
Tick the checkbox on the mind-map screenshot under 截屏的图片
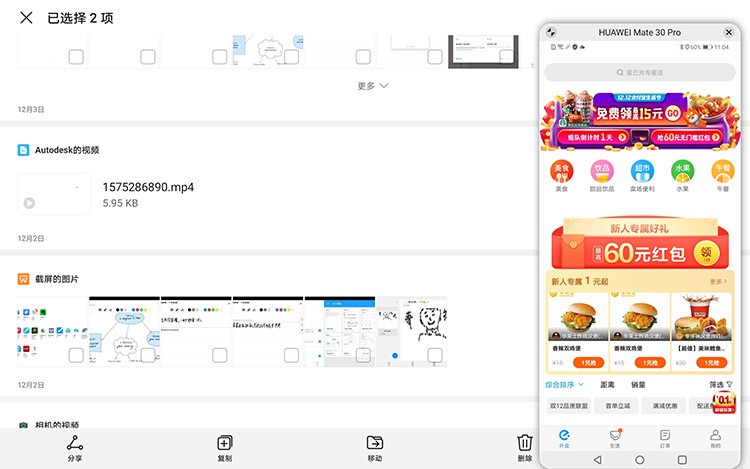pyautogui.click(x=148, y=355)
